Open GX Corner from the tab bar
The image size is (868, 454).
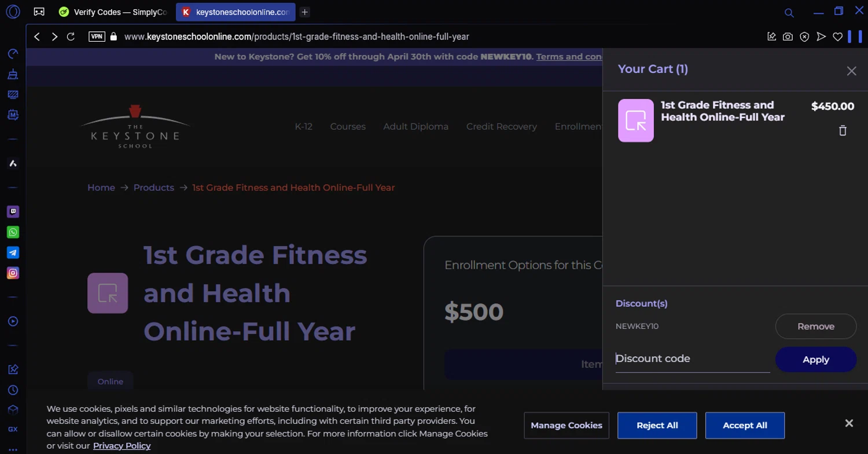[39, 12]
